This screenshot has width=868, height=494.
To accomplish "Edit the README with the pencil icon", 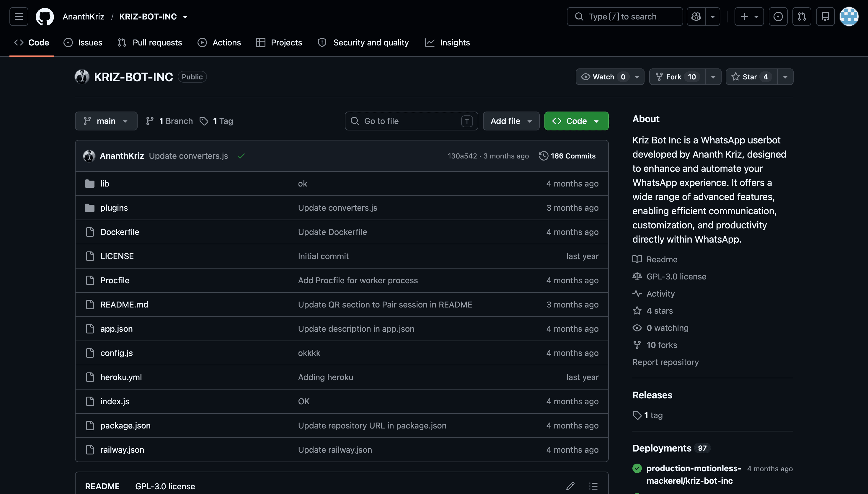I will [x=570, y=486].
